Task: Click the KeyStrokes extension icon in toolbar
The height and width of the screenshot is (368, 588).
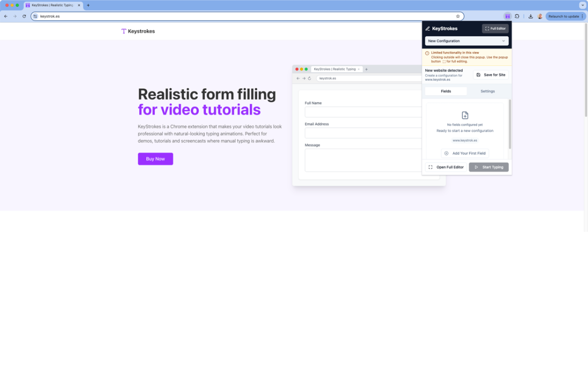Action: [x=508, y=16]
